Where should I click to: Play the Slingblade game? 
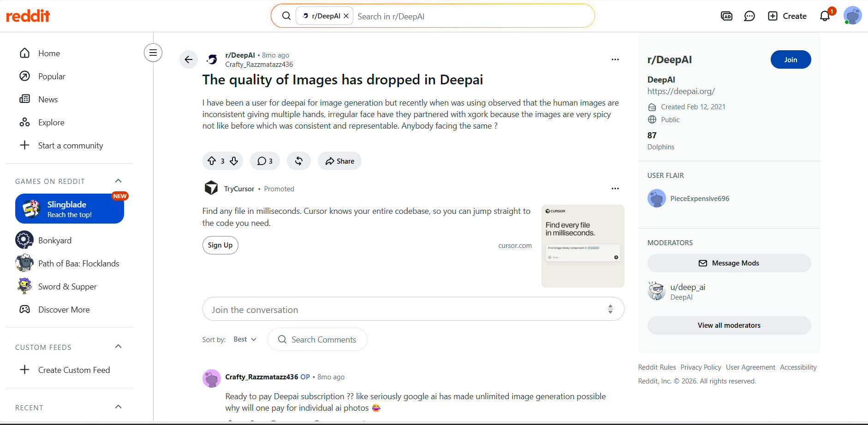(70, 209)
